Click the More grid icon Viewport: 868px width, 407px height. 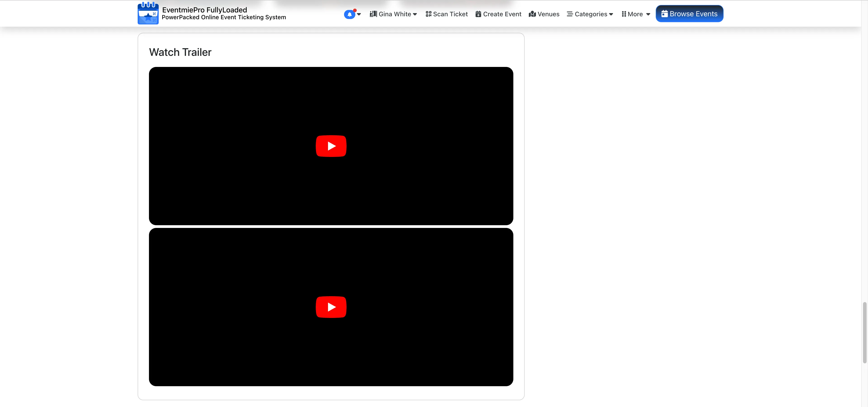624,14
